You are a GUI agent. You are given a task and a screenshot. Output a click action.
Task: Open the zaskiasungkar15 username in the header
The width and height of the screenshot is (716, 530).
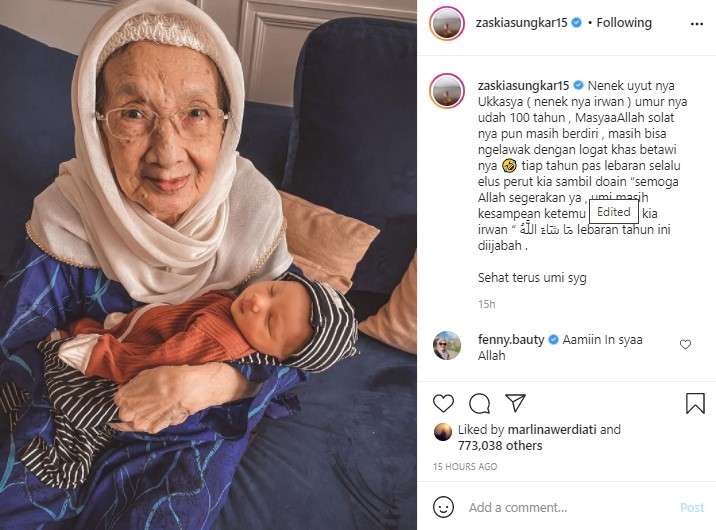click(521, 23)
